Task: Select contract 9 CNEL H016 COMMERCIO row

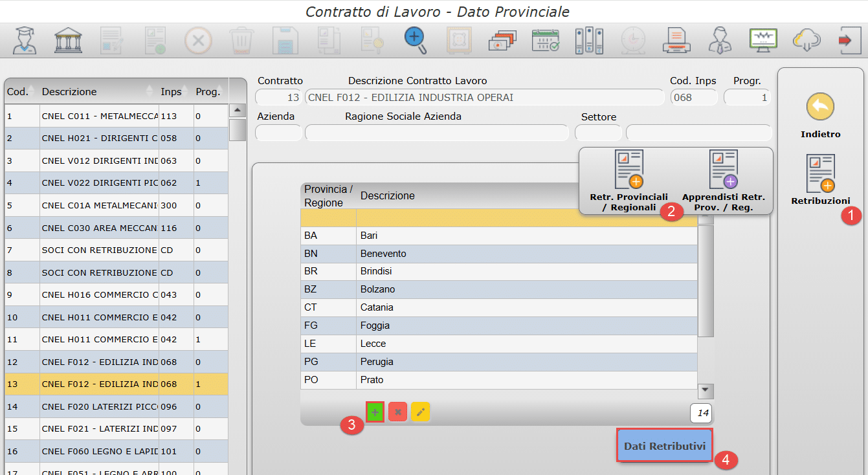Action: (117, 295)
